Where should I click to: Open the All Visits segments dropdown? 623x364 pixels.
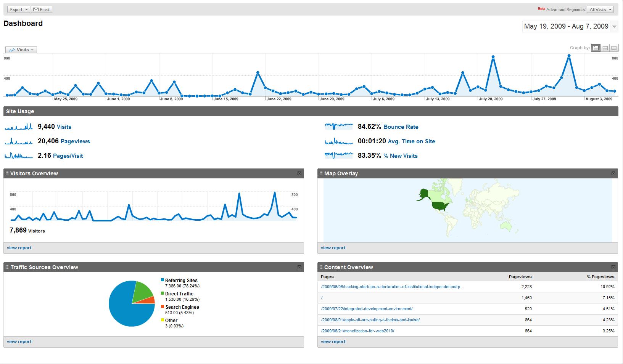click(600, 10)
